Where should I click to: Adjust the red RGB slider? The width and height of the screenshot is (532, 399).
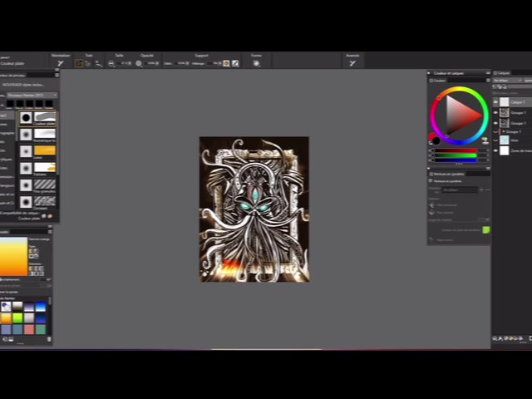pyautogui.click(x=456, y=150)
